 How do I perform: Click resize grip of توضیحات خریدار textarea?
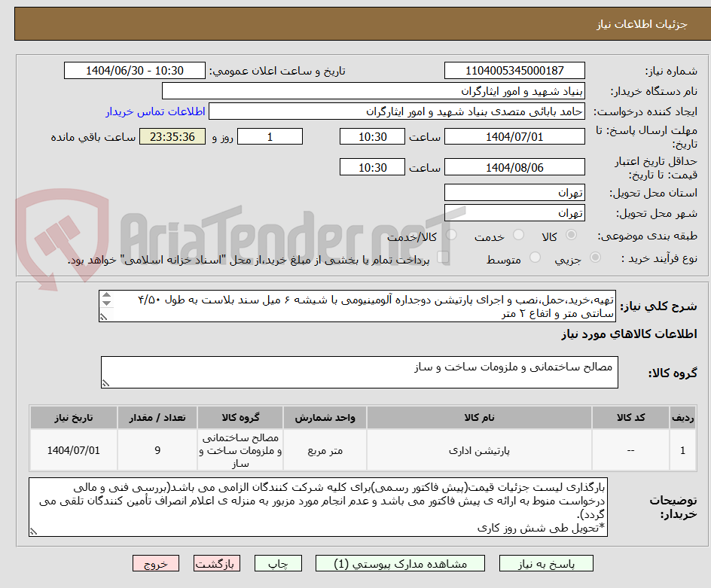(34, 532)
